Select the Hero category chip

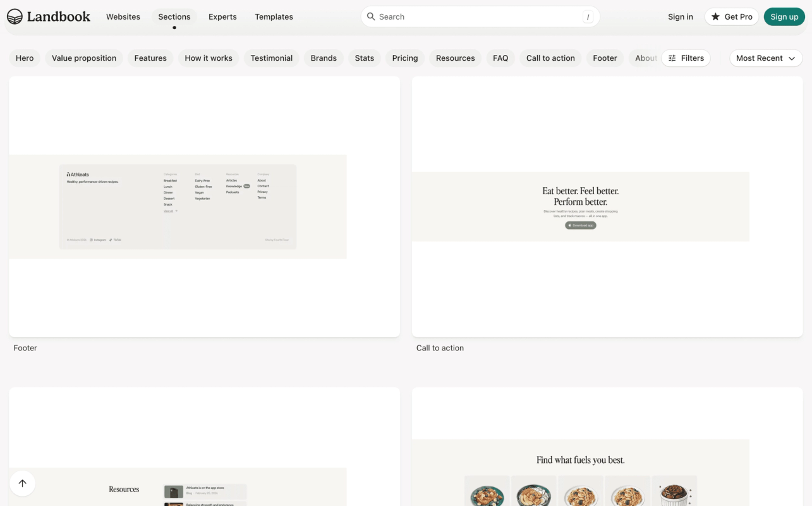coord(25,58)
